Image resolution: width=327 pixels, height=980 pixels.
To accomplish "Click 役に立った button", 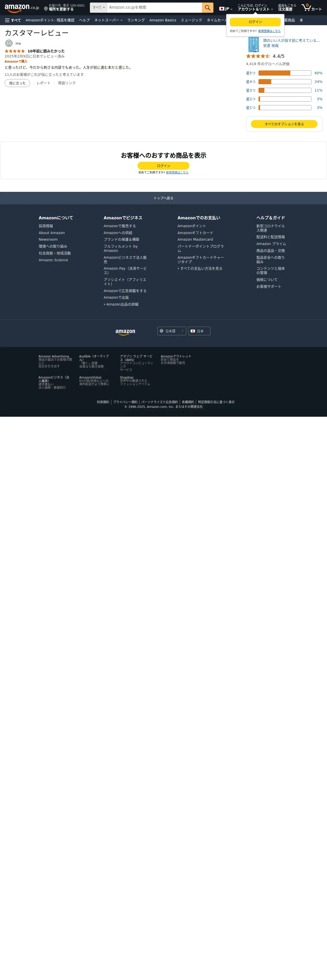I will [17, 83].
